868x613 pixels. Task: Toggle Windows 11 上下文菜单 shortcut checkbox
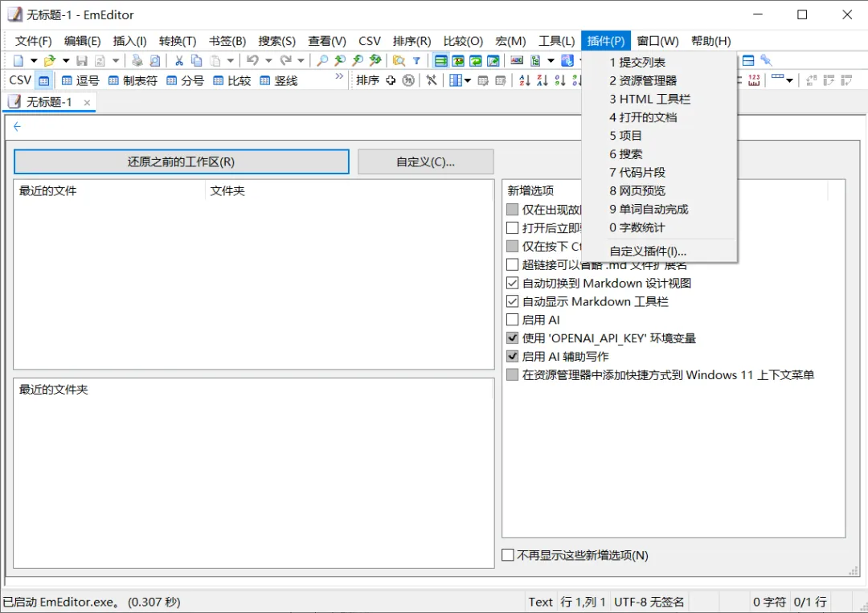pyautogui.click(x=512, y=375)
